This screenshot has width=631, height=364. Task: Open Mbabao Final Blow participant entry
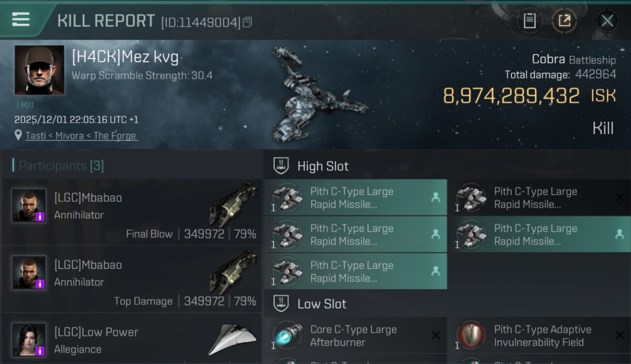(x=131, y=212)
